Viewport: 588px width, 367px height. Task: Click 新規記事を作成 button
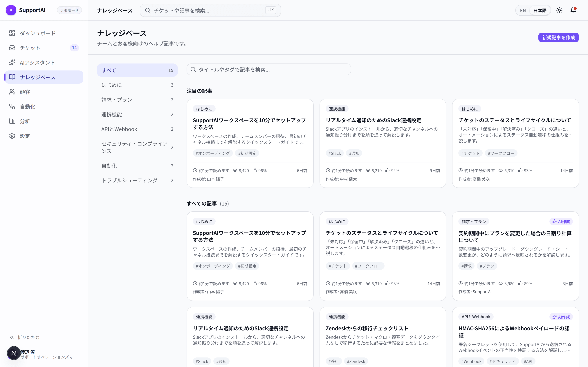click(x=558, y=37)
